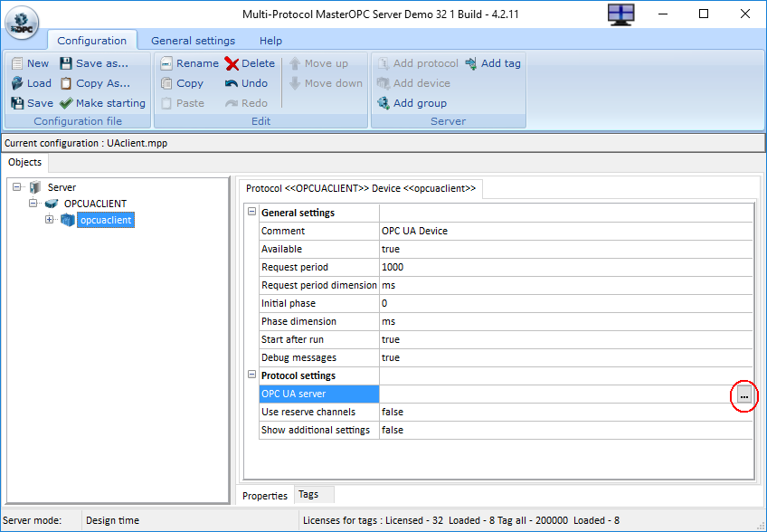Click the Copy icon in Edit group
Screen dimensions: 767x532
(x=166, y=83)
